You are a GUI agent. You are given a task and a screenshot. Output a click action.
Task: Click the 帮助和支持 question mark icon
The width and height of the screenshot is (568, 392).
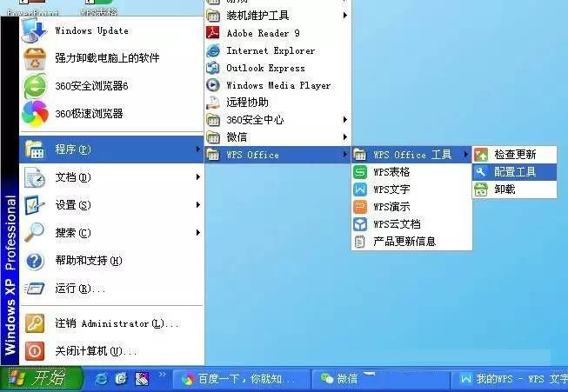35,261
